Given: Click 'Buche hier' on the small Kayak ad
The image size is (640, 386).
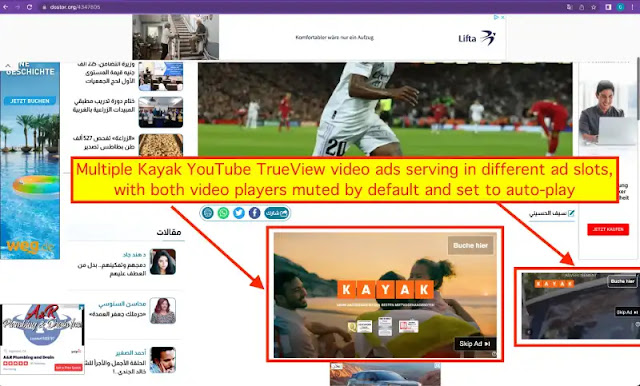Looking at the screenshot, I should [622, 281].
